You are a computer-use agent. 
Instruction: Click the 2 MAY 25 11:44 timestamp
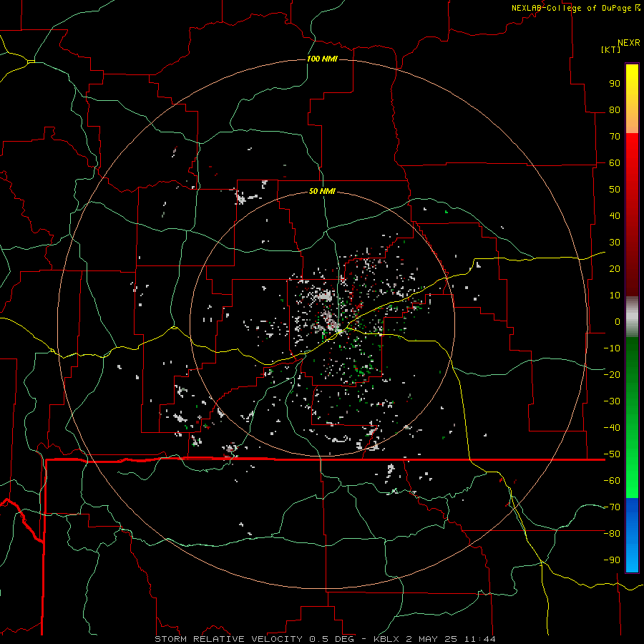pos(451,639)
